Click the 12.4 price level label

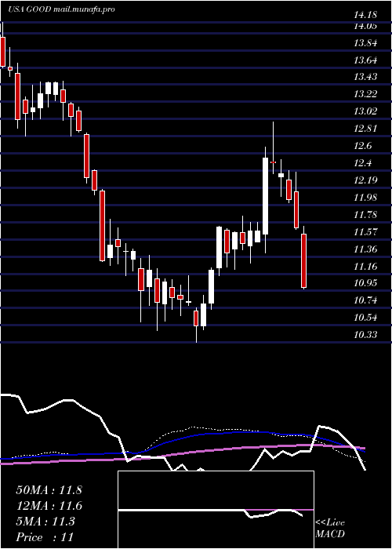point(363,163)
